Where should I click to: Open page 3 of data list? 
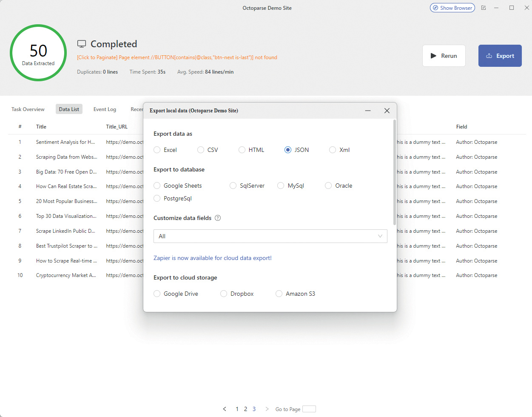coord(254,409)
